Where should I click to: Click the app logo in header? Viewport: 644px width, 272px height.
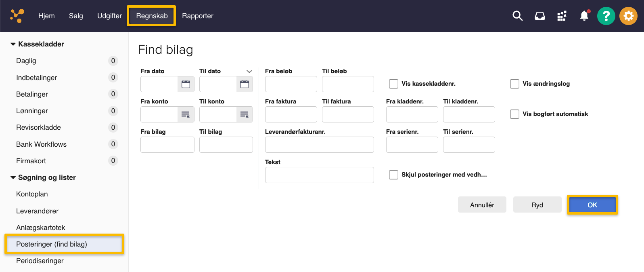17,16
